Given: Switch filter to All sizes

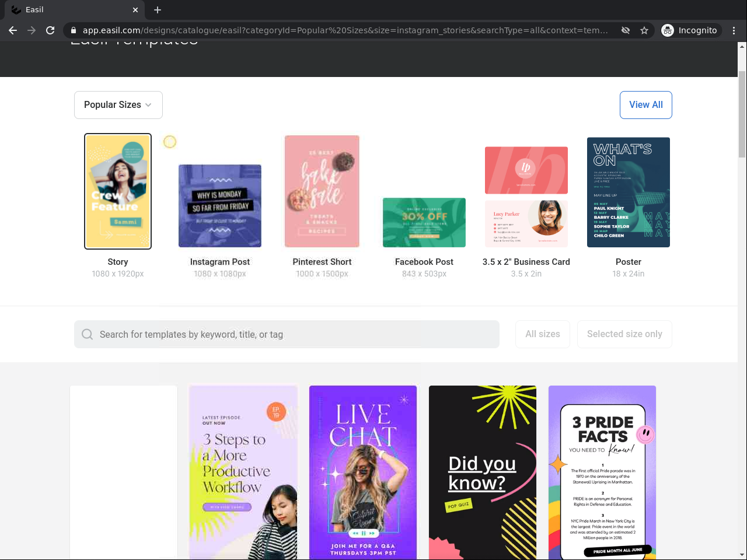Looking at the screenshot, I should (543, 334).
